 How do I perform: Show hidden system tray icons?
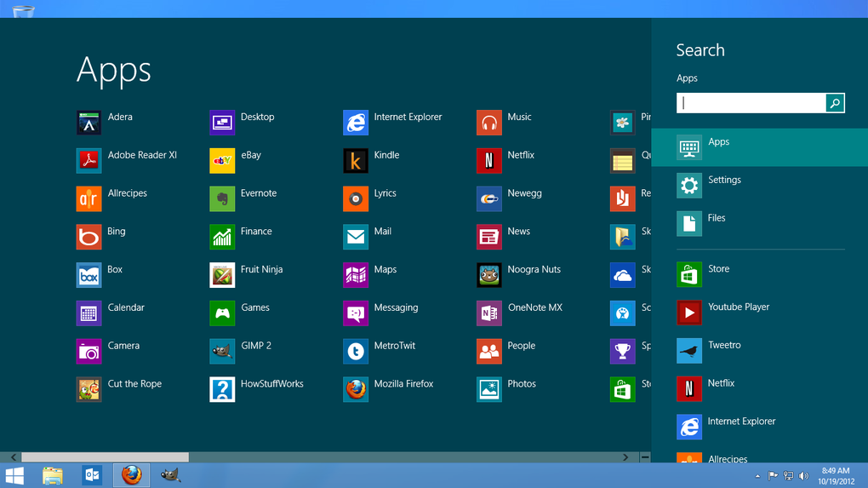(x=758, y=476)
